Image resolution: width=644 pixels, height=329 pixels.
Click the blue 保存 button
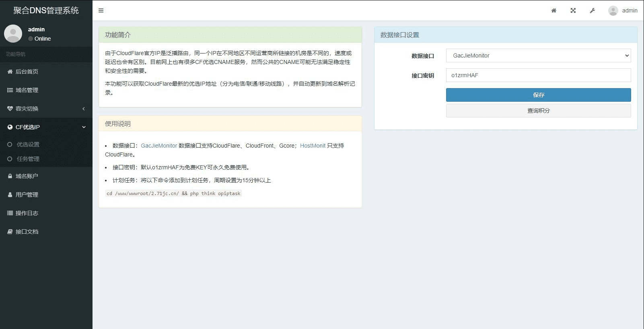(x=538, y=95)
